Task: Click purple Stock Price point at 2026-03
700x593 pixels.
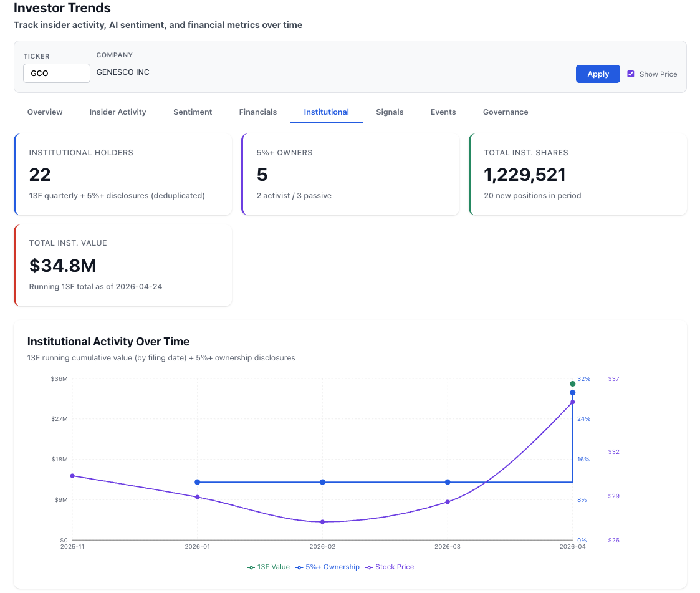Action: click(448, 502)
